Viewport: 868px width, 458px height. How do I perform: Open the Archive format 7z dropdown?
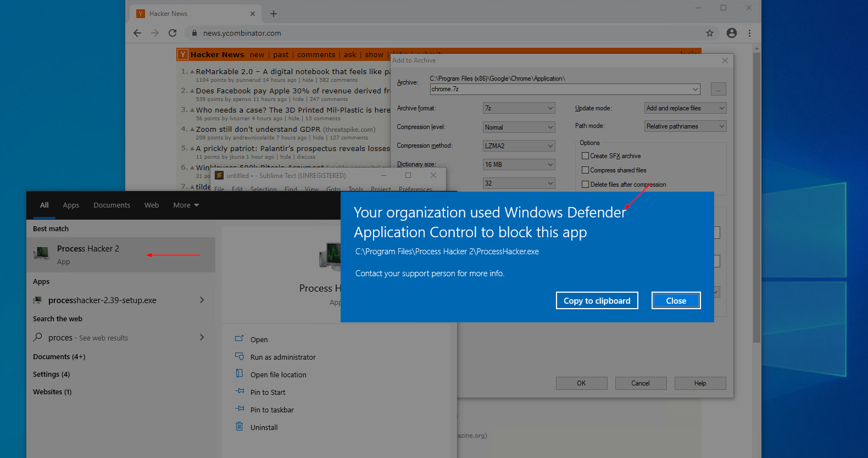tap(519, 108)
